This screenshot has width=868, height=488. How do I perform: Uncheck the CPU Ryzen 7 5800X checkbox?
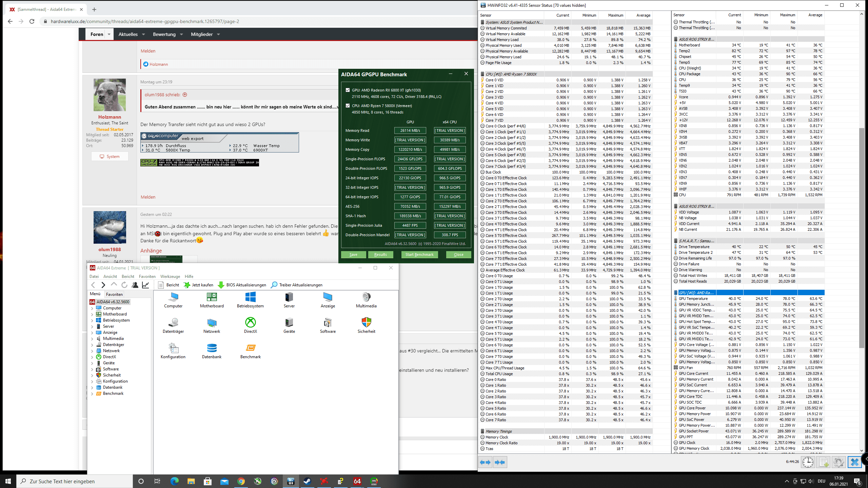coord(348,106)
